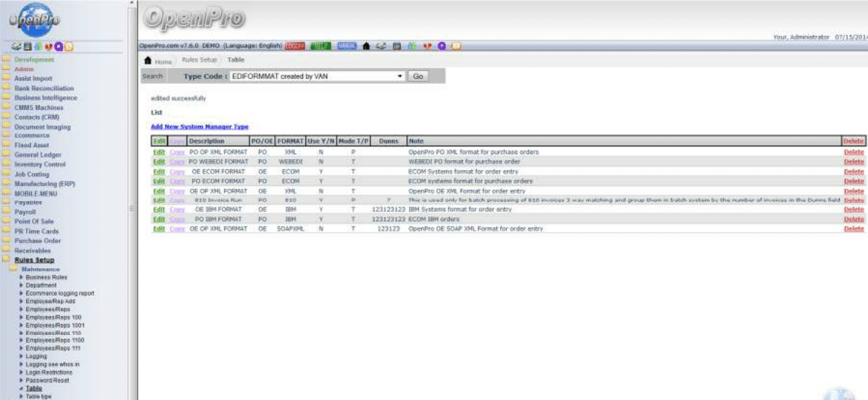Expand the Business Rules tree item
The width and height of the screenshot is (868, 400).
(x=21, y=277)
